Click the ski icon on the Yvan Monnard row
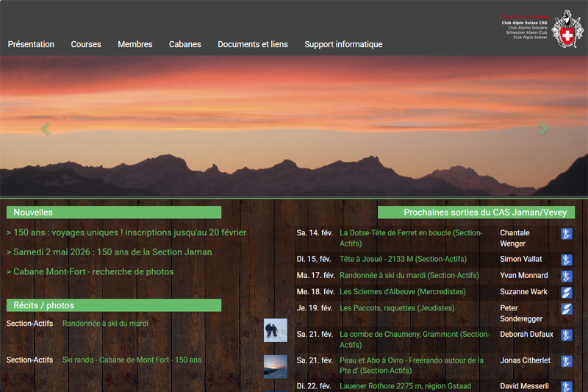 coord(567,276)
